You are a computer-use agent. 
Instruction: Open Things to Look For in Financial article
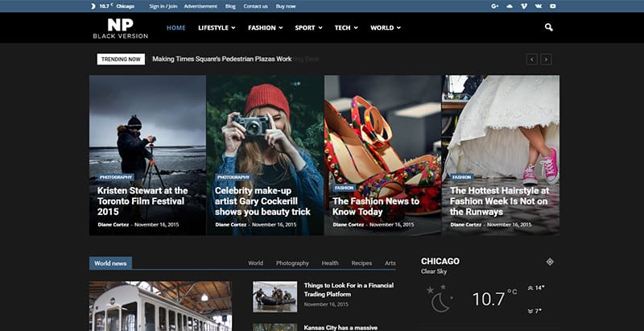coord(349,289)
